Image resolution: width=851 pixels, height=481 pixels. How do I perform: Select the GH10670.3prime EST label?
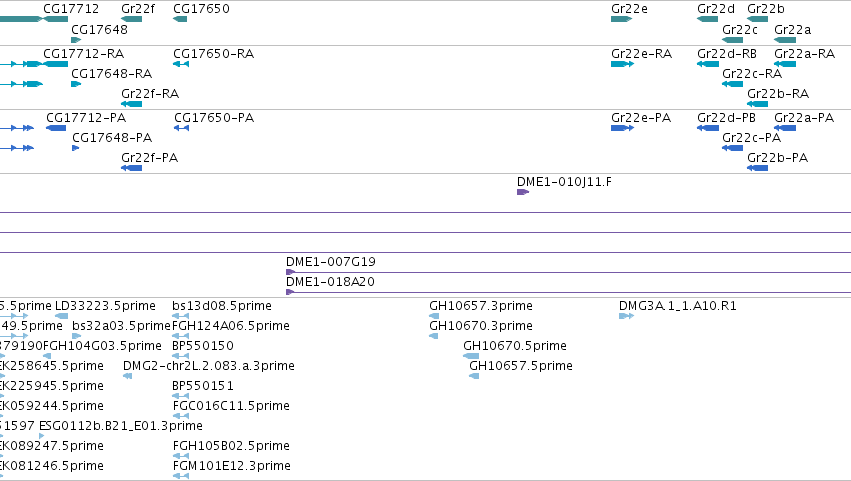coord(481,326)
